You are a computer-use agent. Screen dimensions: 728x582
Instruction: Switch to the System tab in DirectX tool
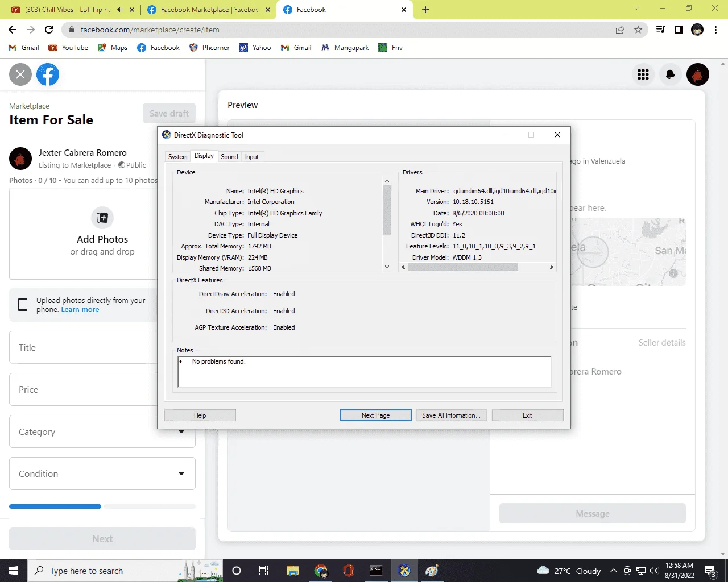click(x=177, y=157)
